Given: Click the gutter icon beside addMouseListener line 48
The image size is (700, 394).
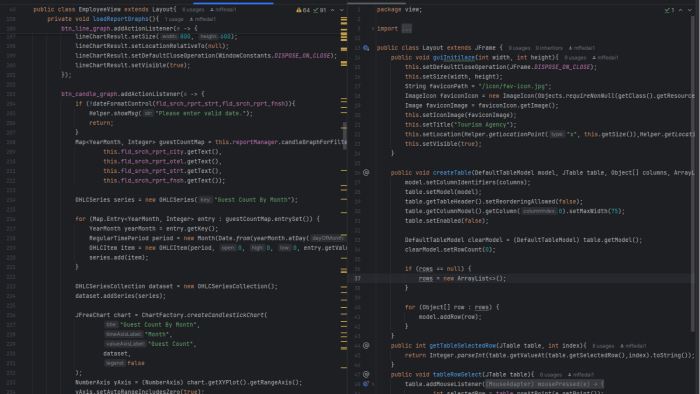Looking at the screenshot, I should 366,384.
